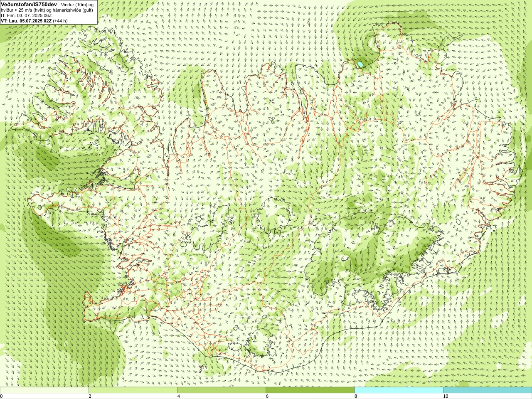Click the 'Vindur (10m) og' label
The image size is (532, 399).
pos(77,5)
